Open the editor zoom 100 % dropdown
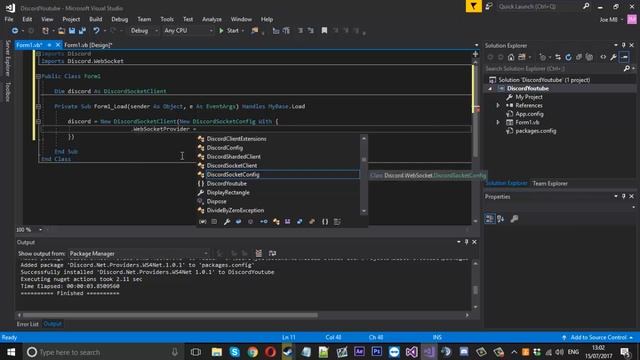640x360 pixels. 40,230
